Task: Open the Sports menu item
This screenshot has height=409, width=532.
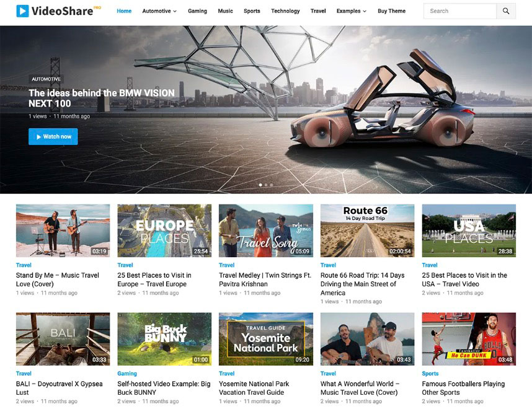Action: 252,11
